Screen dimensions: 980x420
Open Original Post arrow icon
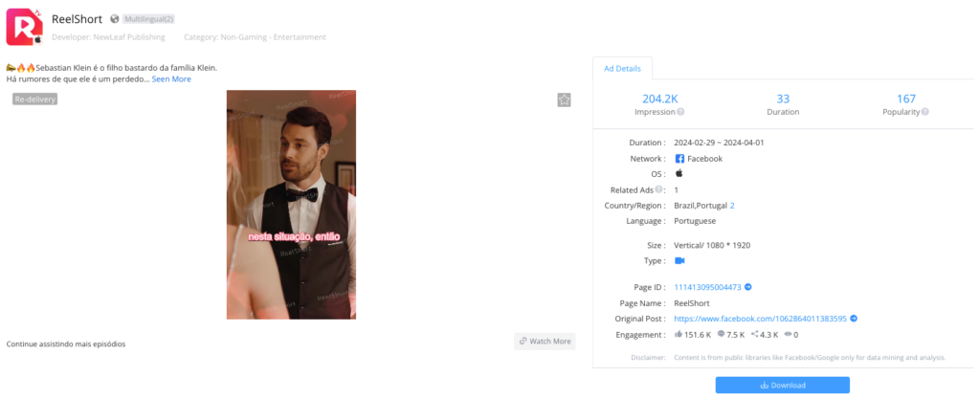pyautogui.click(x=854, y=319)
